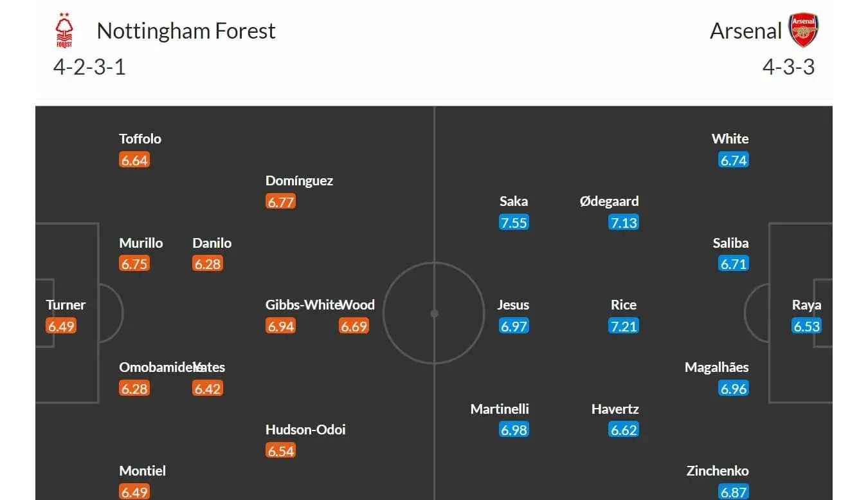Click Magalhães' 6.96 rating badge

point(734,389)
